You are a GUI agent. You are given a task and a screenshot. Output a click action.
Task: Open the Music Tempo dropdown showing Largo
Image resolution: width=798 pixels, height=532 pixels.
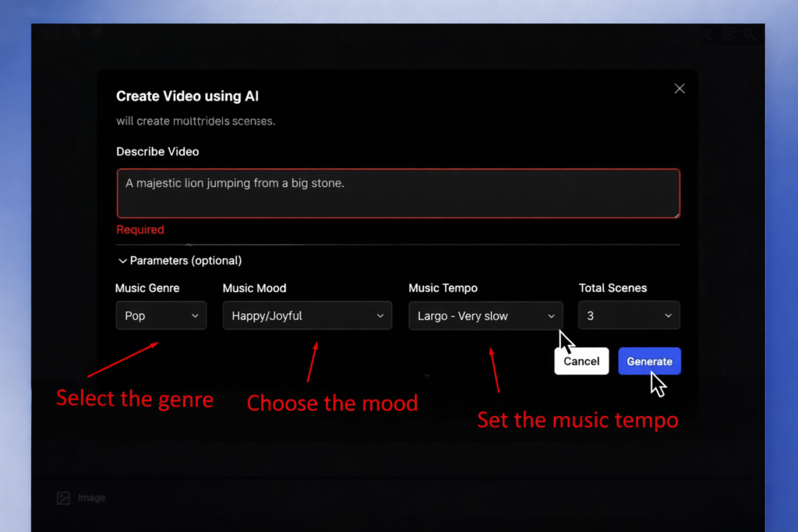tap(485, 316)
